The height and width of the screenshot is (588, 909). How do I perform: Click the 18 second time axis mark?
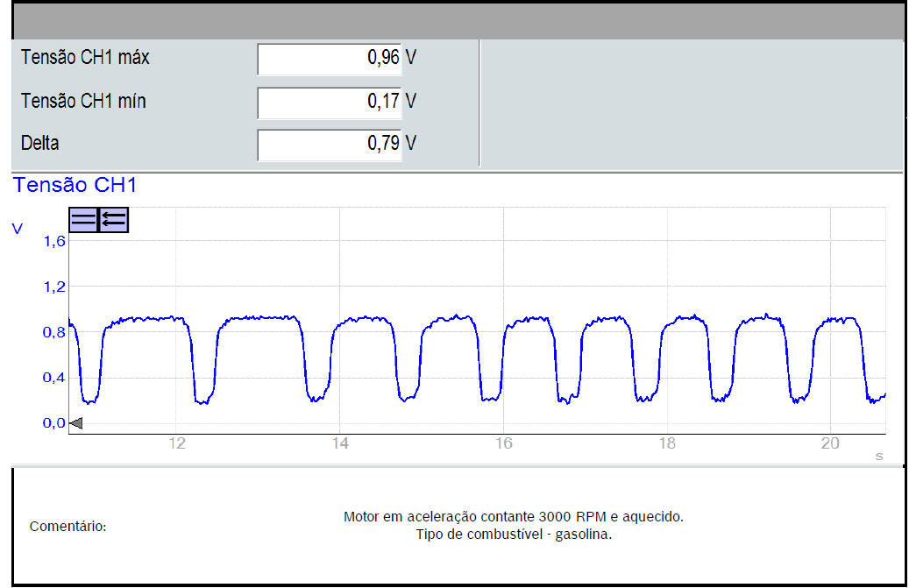click(x=667, y=444)
